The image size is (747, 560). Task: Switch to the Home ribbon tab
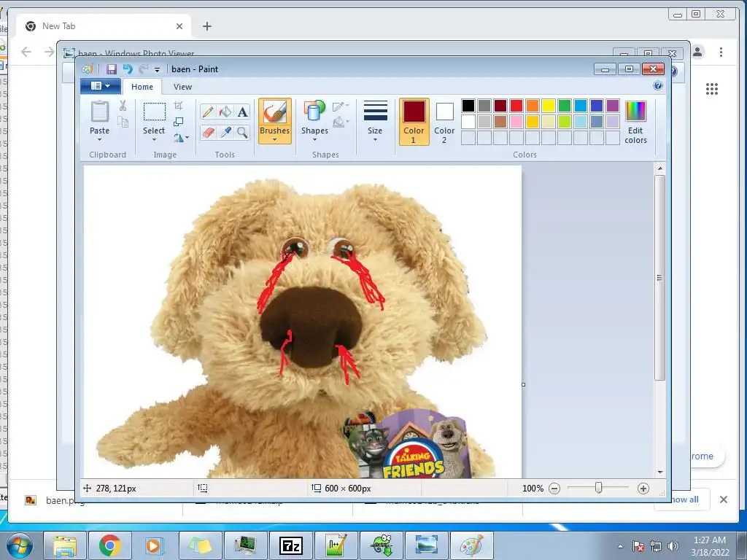click(x=142, y=87)
